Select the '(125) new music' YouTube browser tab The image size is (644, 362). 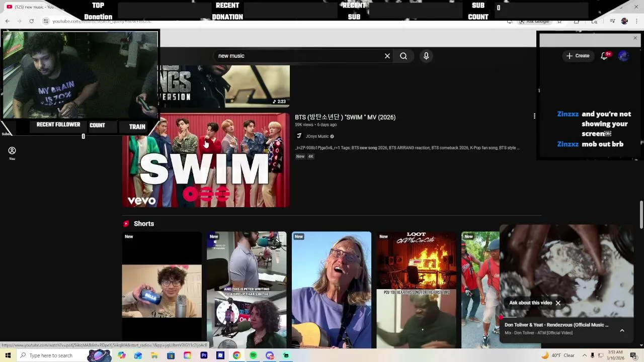point(31,7)
